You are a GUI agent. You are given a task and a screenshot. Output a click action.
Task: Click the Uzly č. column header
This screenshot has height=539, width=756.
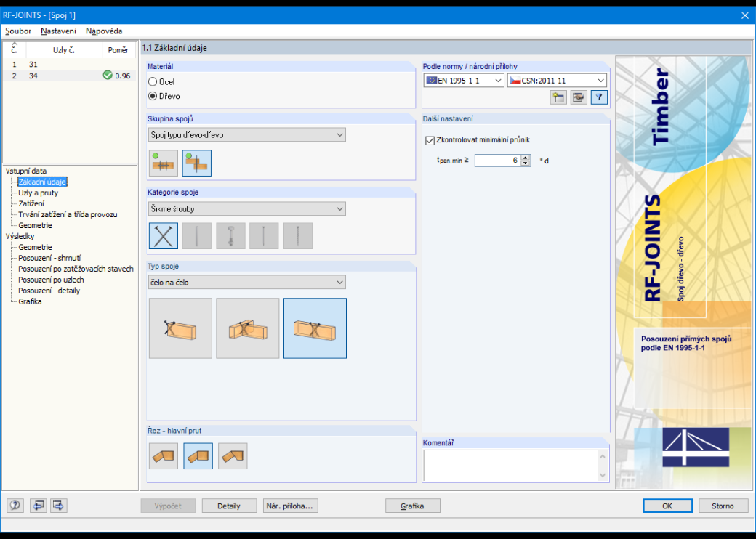[x=64, y=50]
